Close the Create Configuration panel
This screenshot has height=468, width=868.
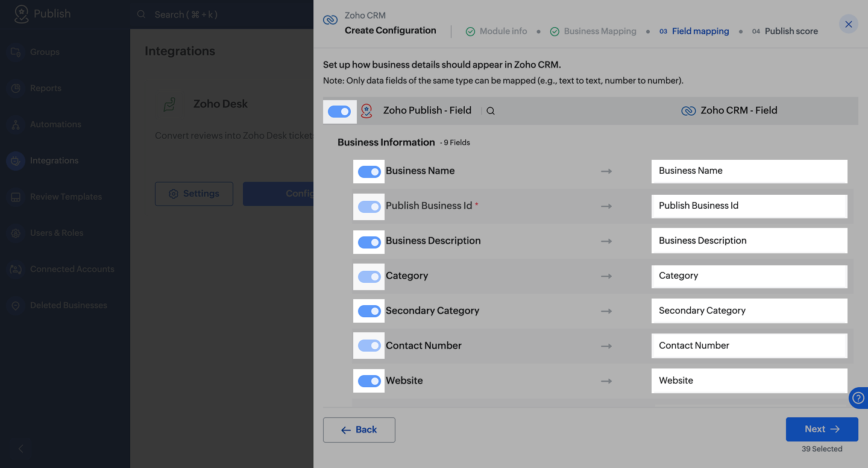click(x=848, y=24)
